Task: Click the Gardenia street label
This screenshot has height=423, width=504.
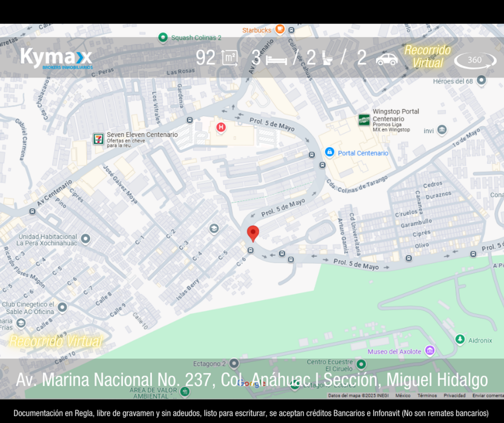Action: coord(180,96)
